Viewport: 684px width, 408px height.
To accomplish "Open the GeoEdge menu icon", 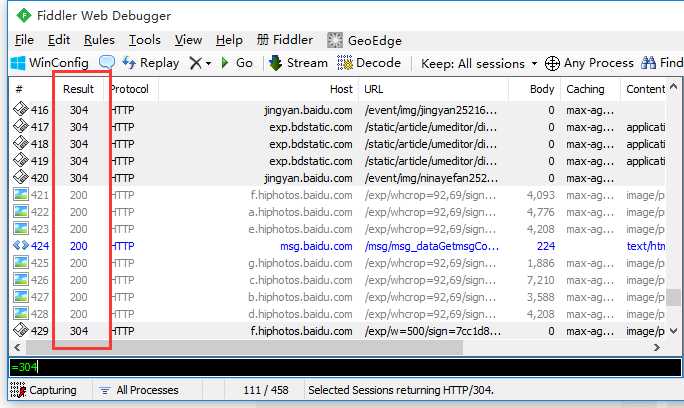I will pos(335,40).
